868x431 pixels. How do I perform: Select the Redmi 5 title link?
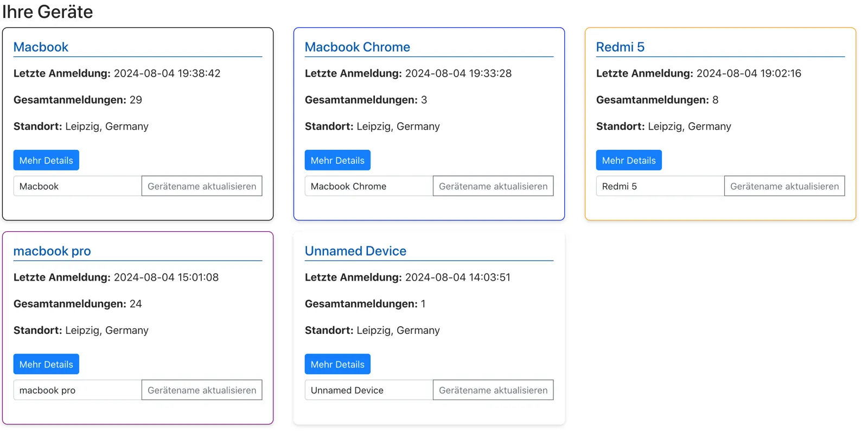pyautogui.click(x=620, y=47)
